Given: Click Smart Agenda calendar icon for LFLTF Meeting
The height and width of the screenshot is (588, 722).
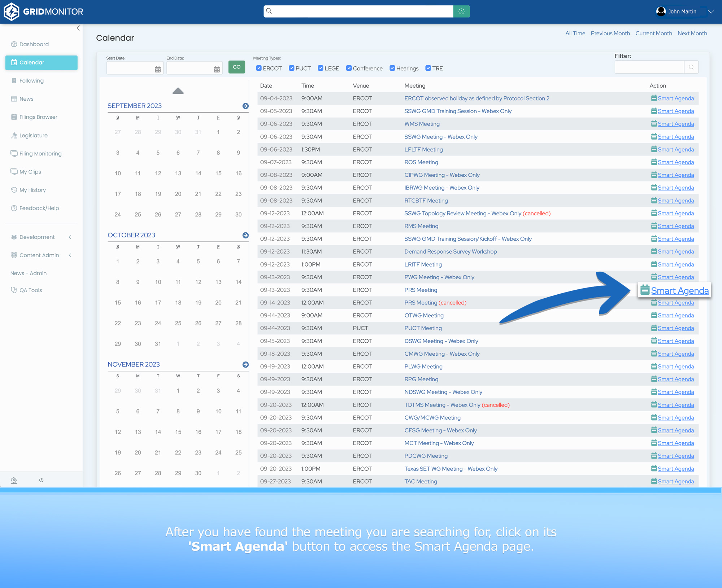Looking at the screenshot, I should (x=654, y=149).
